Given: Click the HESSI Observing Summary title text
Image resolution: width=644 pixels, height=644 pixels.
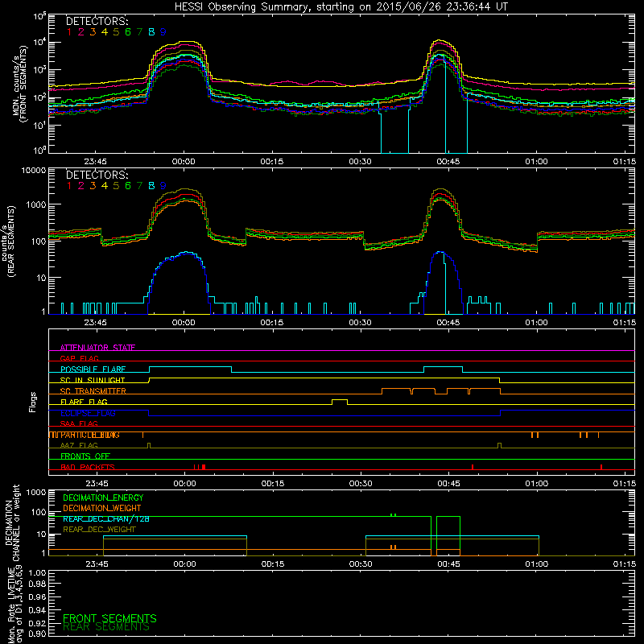Looking at the screenshot, I should [x=341, y=7].
